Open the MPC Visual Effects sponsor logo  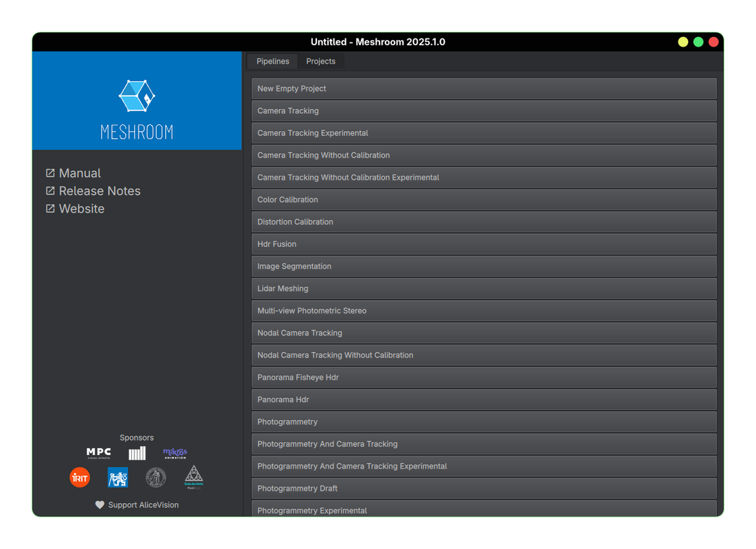point(98,452)
